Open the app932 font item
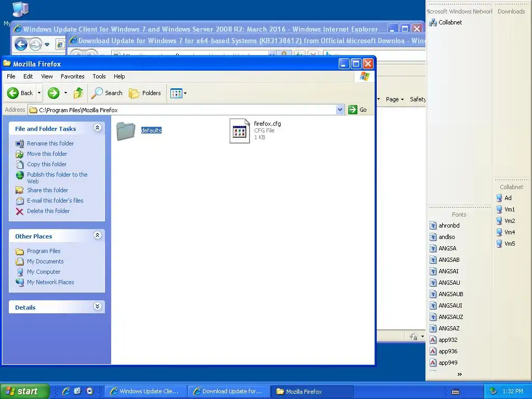Screen dimensions: 532x399 tap(444, 340)
